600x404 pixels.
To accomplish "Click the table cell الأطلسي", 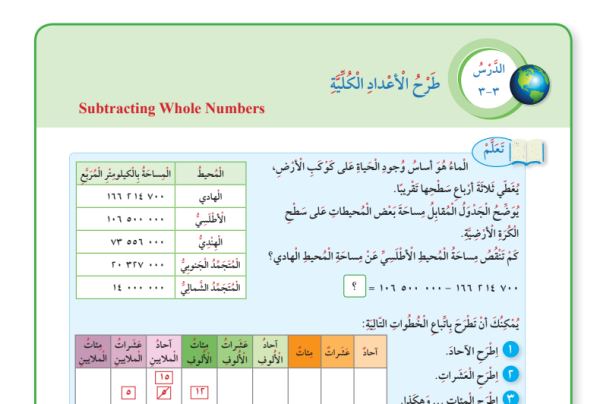I will pos(210,219).
